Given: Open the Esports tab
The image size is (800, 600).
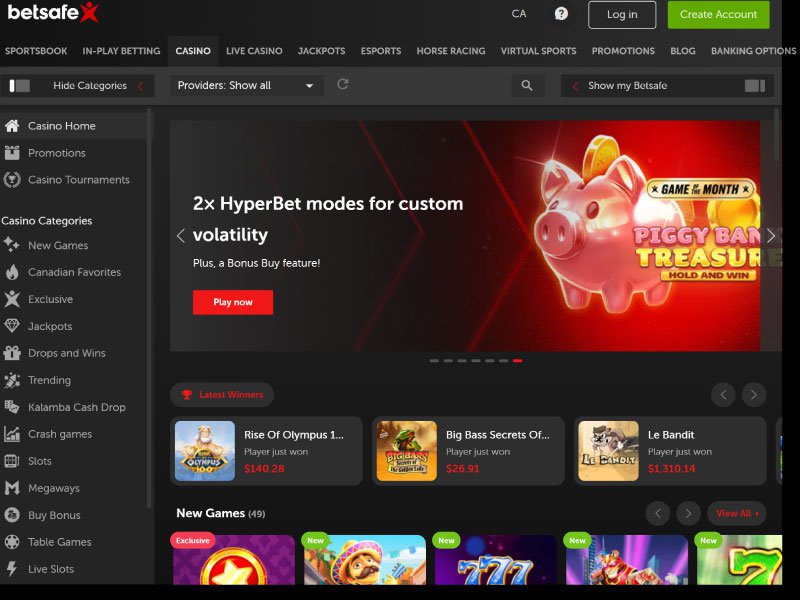Looking at the screenshot, I should click(x=381, y=51).
